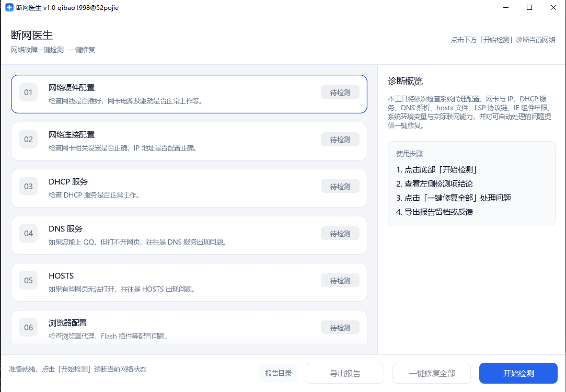Click 待检测 badge for DHCP 服务
Viewport: 566px width, 392px height.
[340, 186]
